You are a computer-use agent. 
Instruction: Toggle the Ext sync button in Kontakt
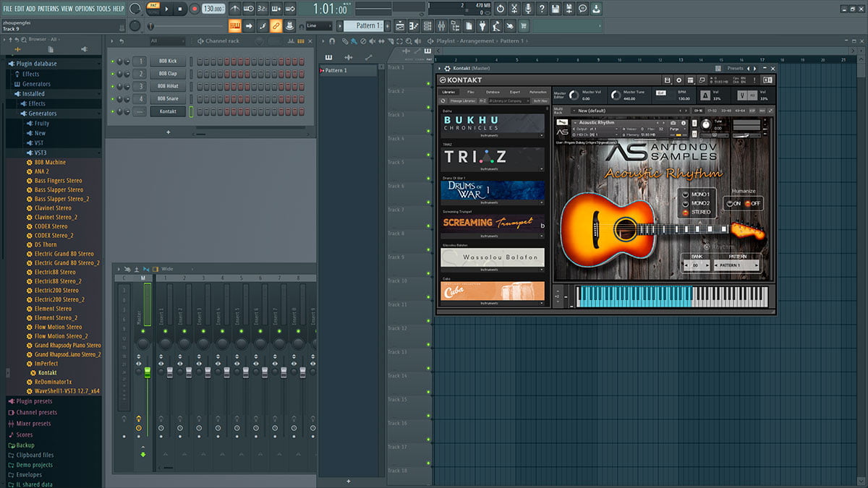[x=660, y=93]
